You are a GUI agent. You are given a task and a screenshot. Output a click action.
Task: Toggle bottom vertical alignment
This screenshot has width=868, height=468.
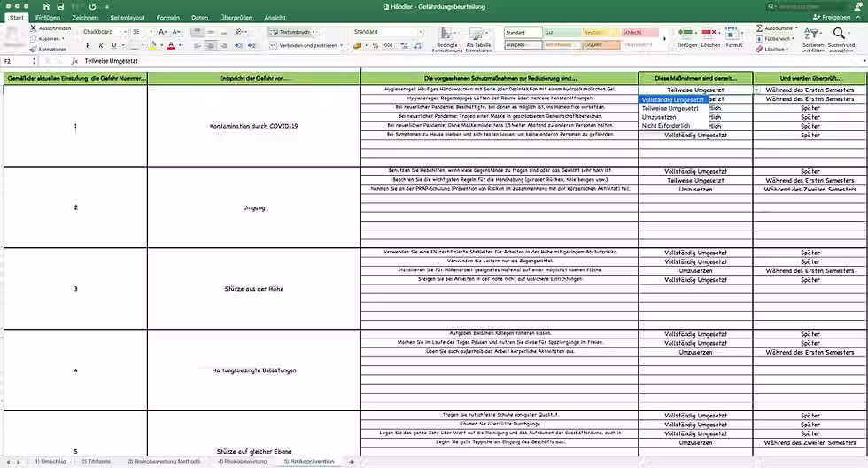(223, 32)
